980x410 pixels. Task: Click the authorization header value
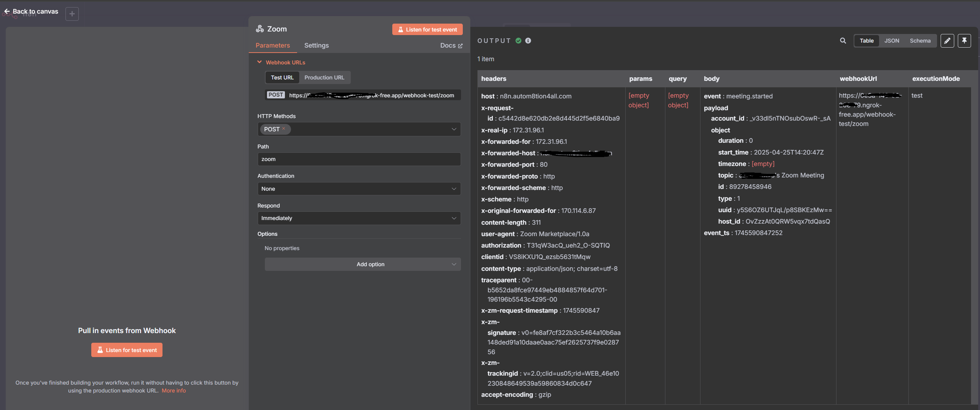pos(568,245)
